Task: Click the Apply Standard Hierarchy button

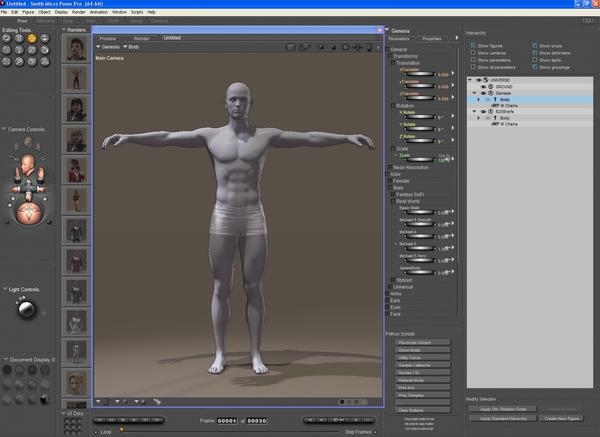Action: tap(502, 416)
